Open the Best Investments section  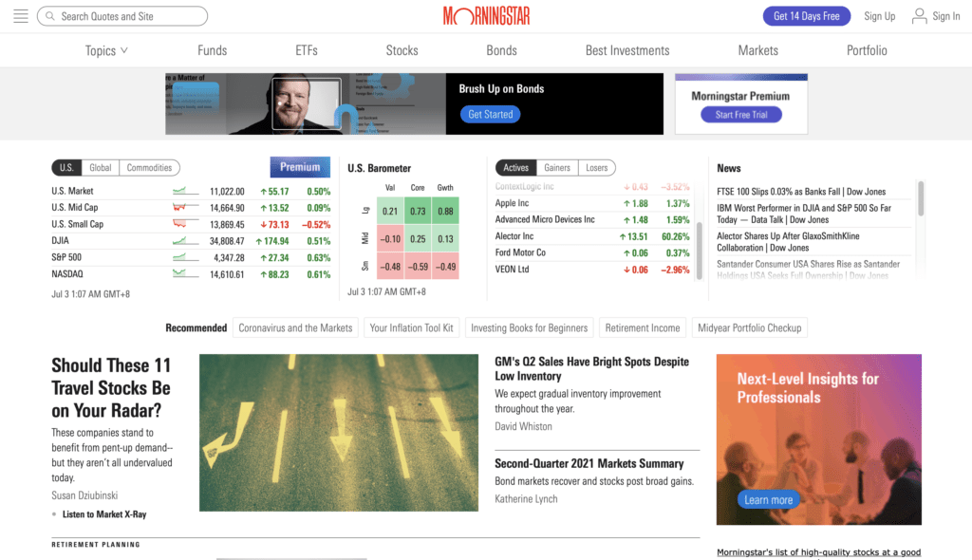click(627, 50)
